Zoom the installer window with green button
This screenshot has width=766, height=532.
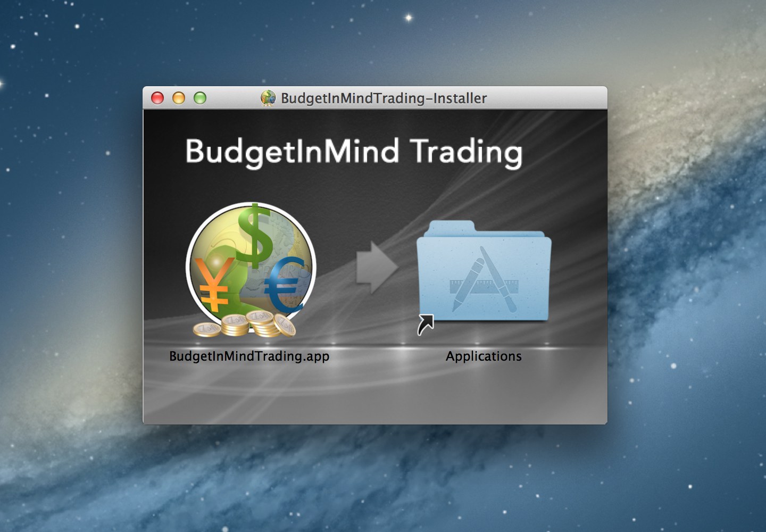[200, 98]
